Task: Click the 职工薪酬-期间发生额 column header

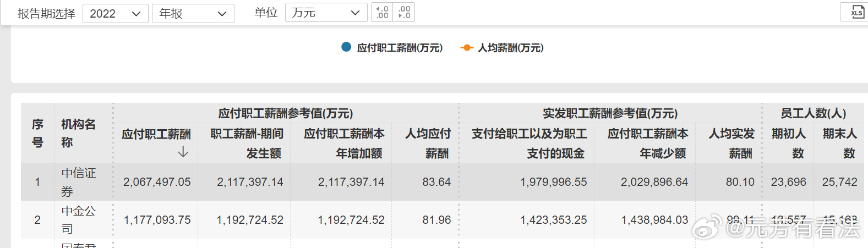Action: click(247, 143)
